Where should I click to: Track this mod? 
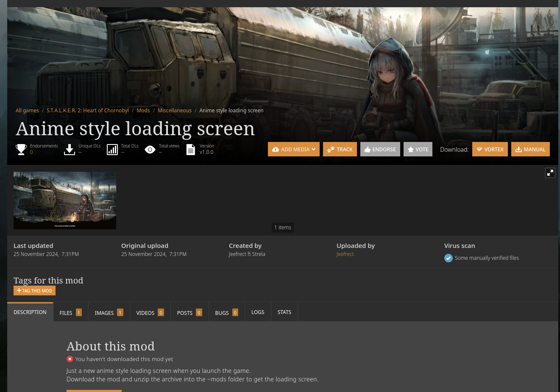(340, 149)
